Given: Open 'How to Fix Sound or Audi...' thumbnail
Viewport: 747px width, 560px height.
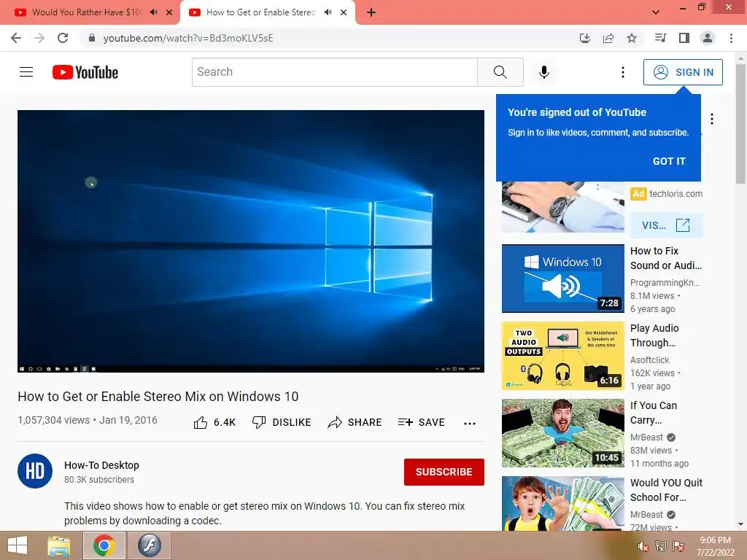Looking at the screenshot, I should click(562, 279).
